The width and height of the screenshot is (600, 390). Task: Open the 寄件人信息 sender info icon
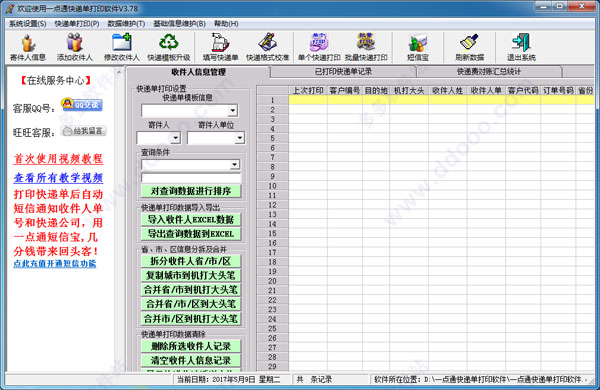click(x=28, y=47)
